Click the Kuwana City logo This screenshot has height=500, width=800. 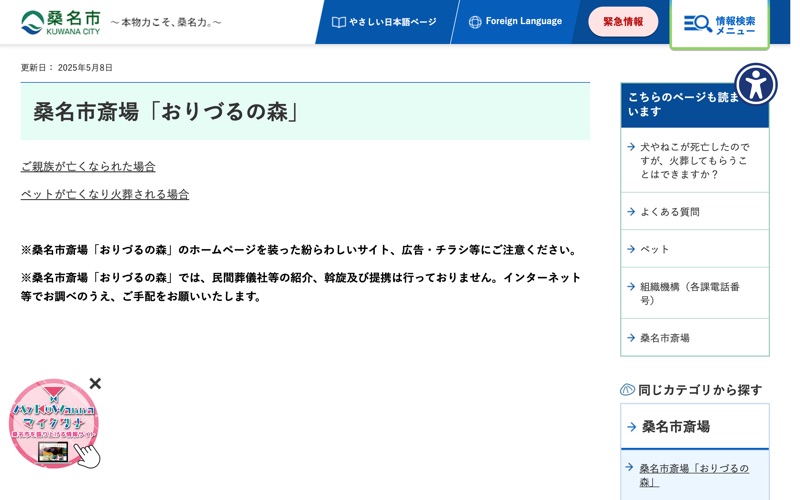pos(61,22)
